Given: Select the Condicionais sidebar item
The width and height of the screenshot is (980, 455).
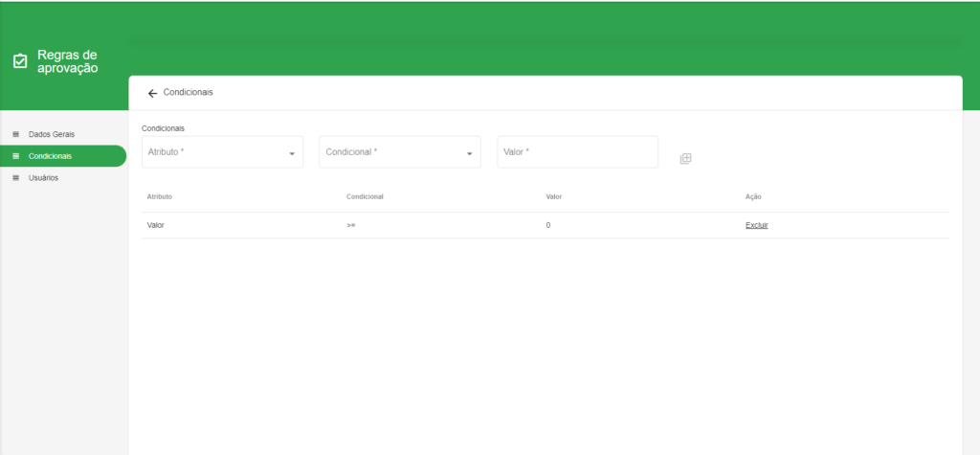Looking at the screenshot, I should [x=62, y=156].
